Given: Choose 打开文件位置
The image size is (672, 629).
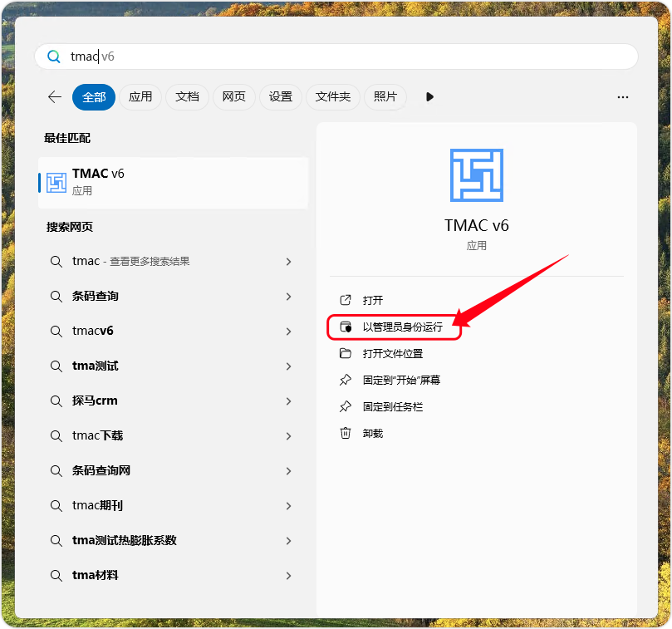Looking at the screenshot, I should pos(393,354).
